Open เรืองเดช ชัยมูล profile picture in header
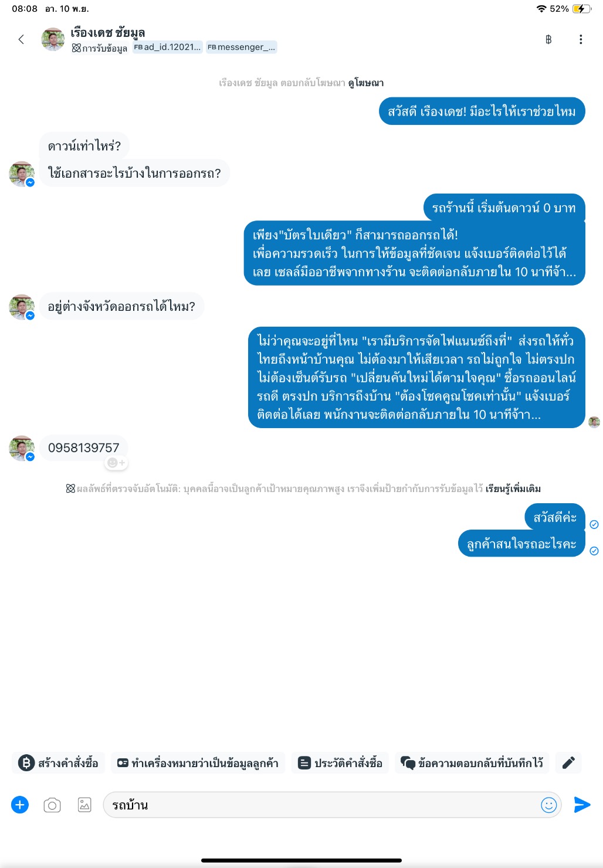 pyautogui.click(x=53, y=39)
